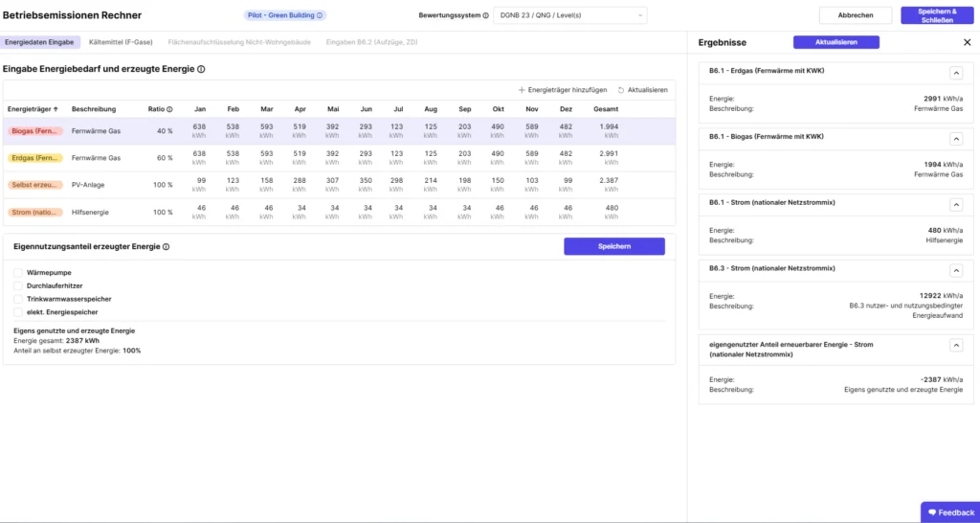Viewport: 980px width, 523px height.
Task: Click Energie gesamt: 2387 kWh text
Action: (56, 341)
